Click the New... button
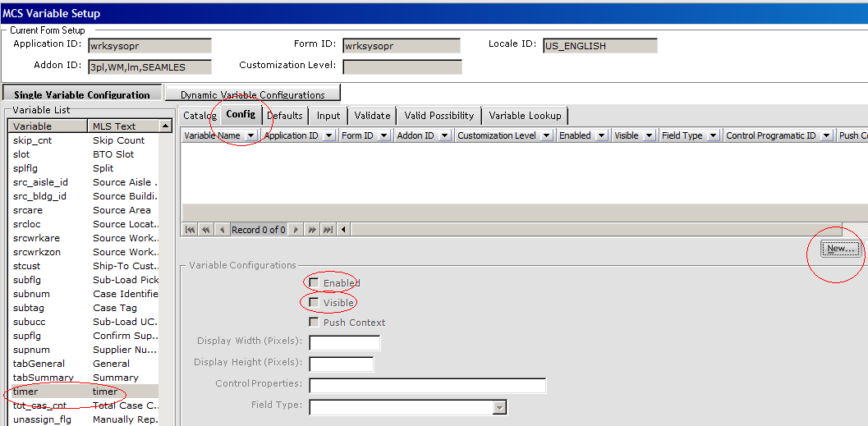Image resolution: width=868 pixels, height=426 pixels. [x=841, y=249]
